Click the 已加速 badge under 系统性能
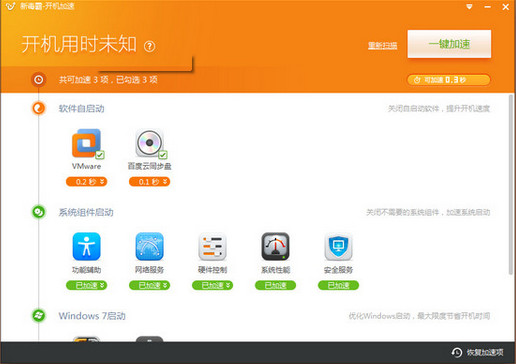516x364 pixels. pos(275,285)
